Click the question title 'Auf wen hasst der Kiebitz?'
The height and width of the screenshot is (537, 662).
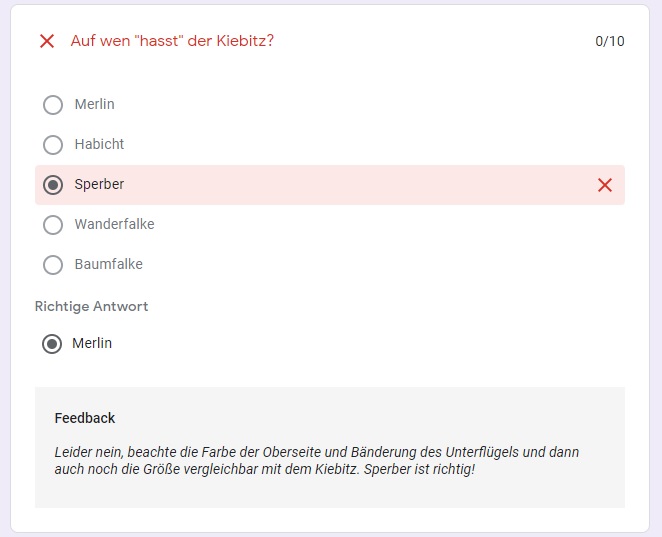coord(172,41)
